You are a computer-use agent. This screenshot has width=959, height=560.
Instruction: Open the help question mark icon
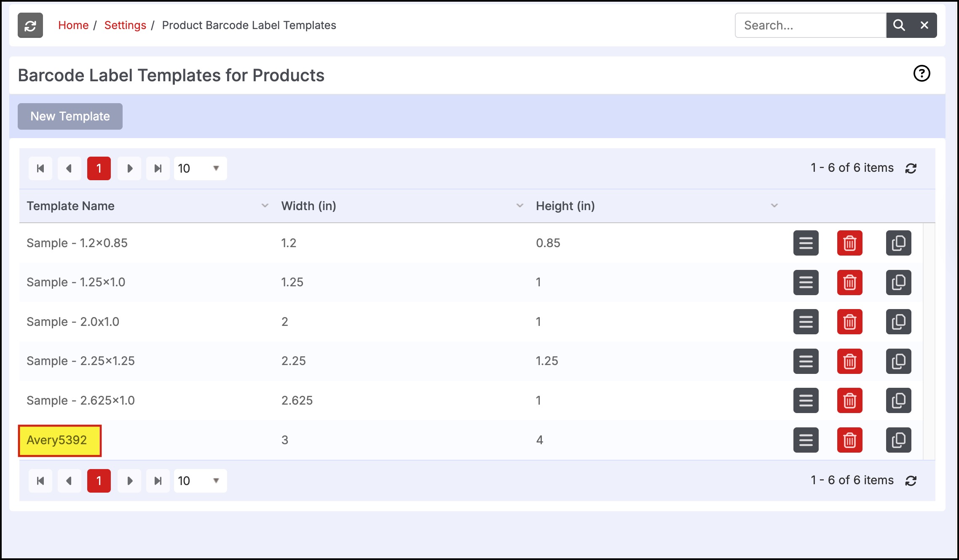click(921, 74)
